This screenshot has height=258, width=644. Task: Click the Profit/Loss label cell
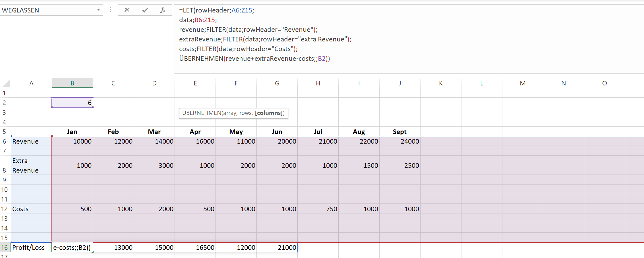(x=31, y=247)
